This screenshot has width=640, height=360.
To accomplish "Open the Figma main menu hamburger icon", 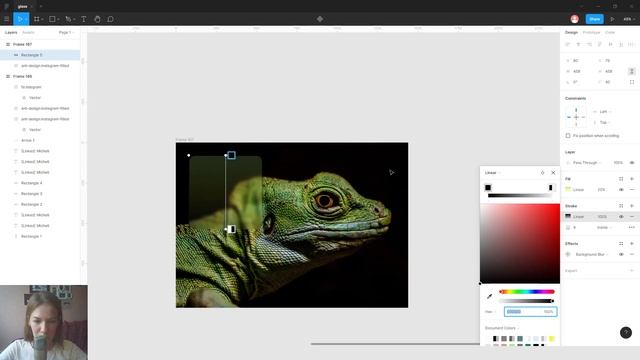I will click(x=7, y=19).
